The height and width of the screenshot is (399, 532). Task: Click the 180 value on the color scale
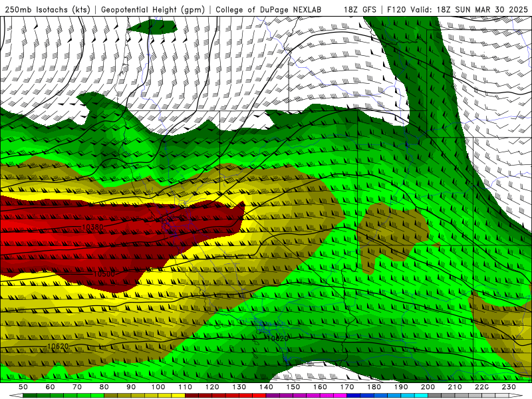pyautogui.click(x=374, y=387)
